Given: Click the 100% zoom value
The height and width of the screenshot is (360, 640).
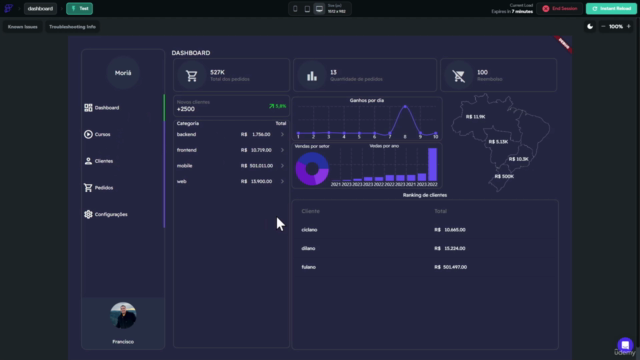Looking at the screenshot, I should (616, 27).
